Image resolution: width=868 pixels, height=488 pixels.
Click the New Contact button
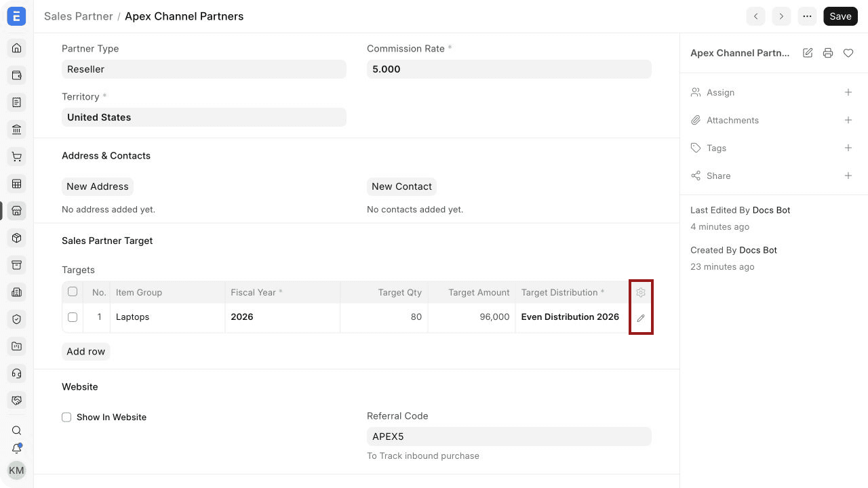tap(401, 186)
